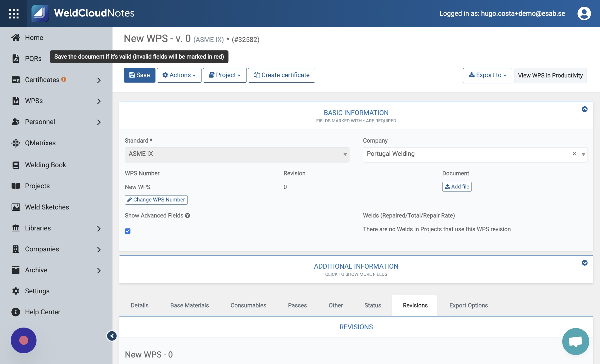The width and height of the screenshot is (600, 364).
Task: Click the Help Center info icon
Action: click(15, 312)
